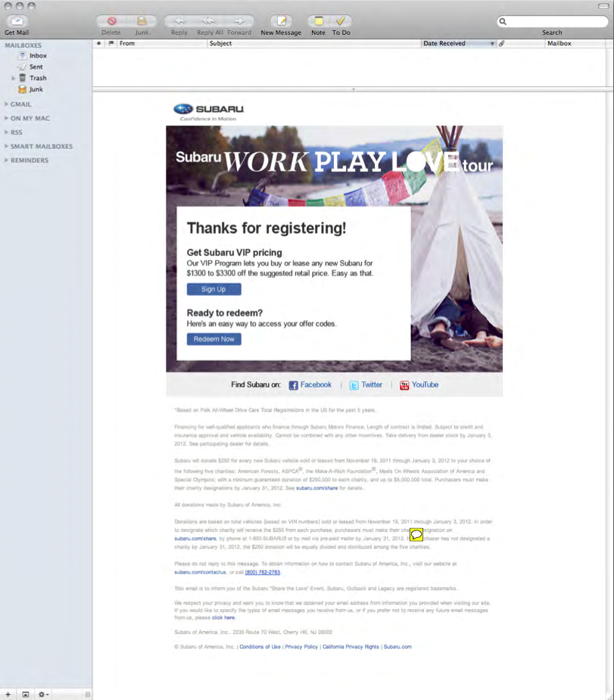The height and width of the screenshot is (700, 614).
Task: Click the sidebar resize handle at the bottom
Action: tap(88, 694)
